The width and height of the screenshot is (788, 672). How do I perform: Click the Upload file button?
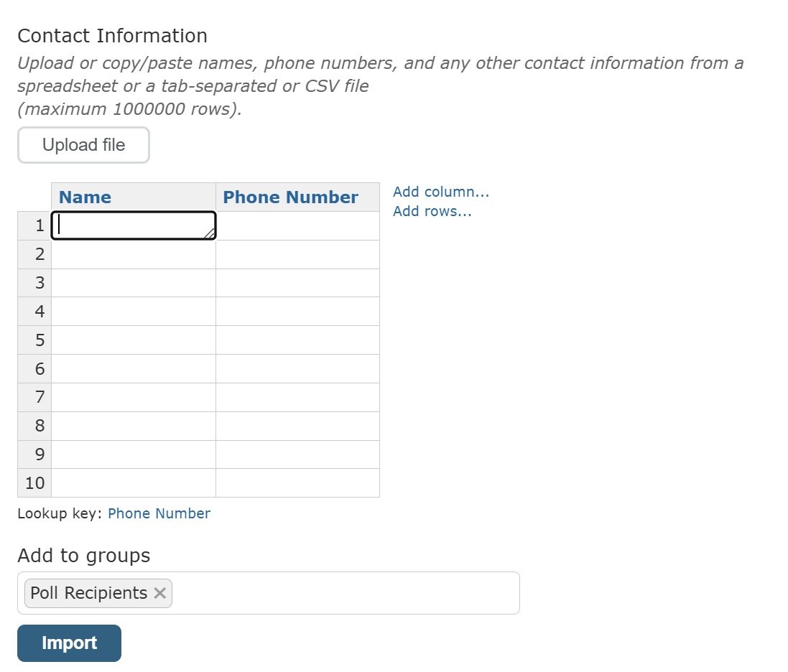point(83,145)
